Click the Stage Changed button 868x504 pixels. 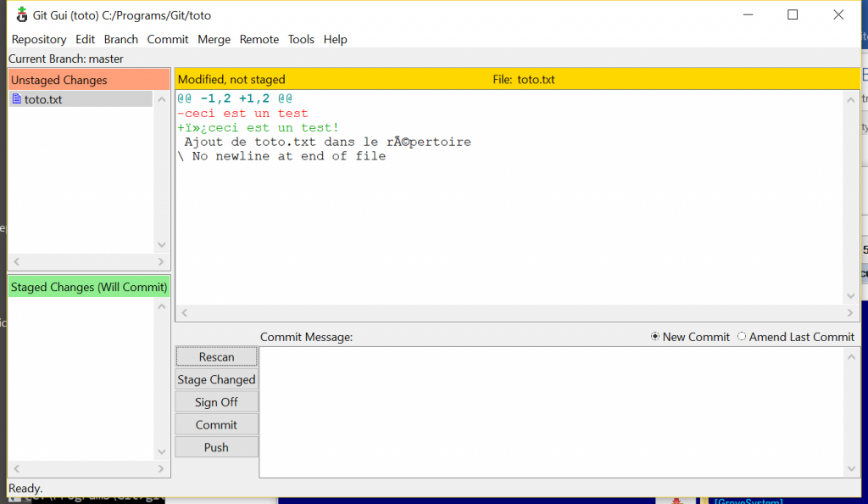(216, 379)
